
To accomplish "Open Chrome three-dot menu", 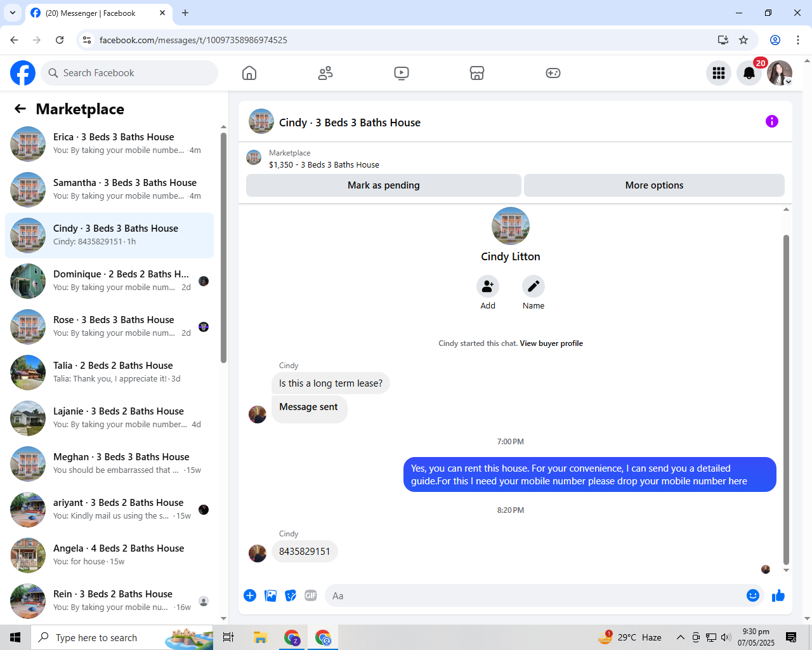I will [798, 40].
